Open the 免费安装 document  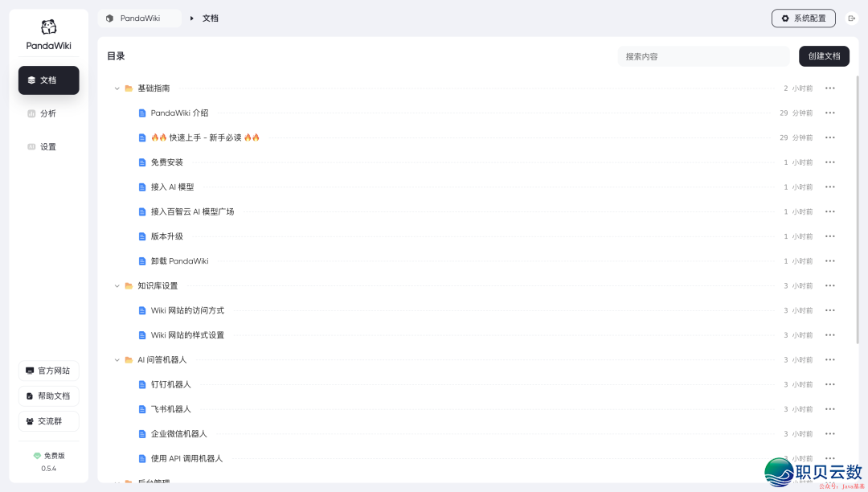tap(166, 162)
